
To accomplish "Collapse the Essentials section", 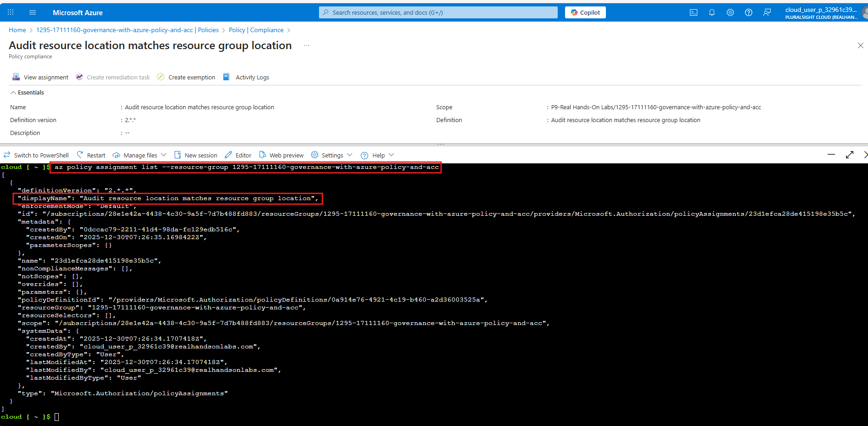I will click(x=27, y=92).
